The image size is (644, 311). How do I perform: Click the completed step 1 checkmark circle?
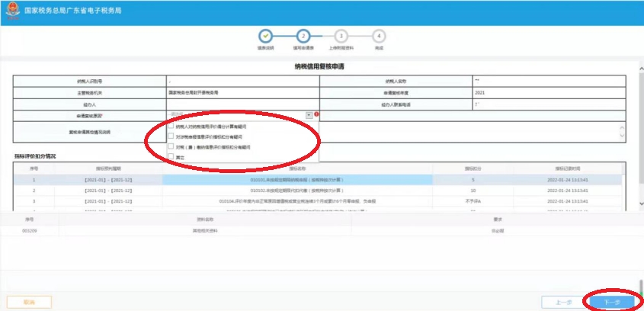coord(265,36)
